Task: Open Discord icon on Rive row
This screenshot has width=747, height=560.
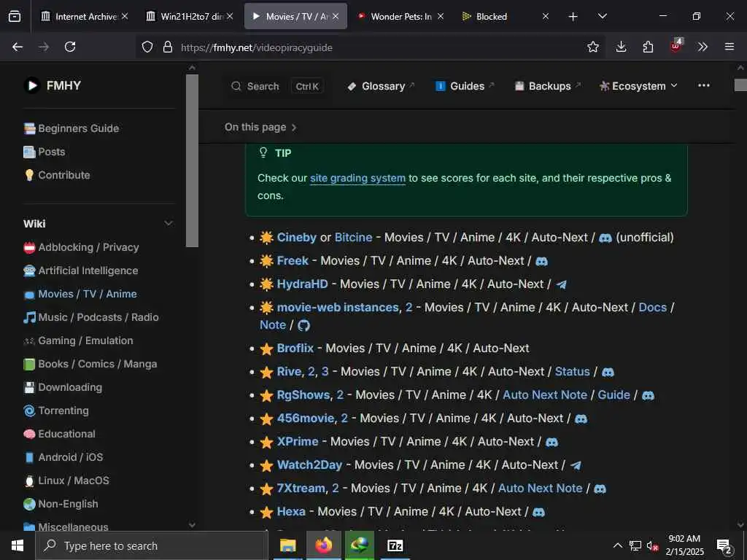Action: click(608, 372)
